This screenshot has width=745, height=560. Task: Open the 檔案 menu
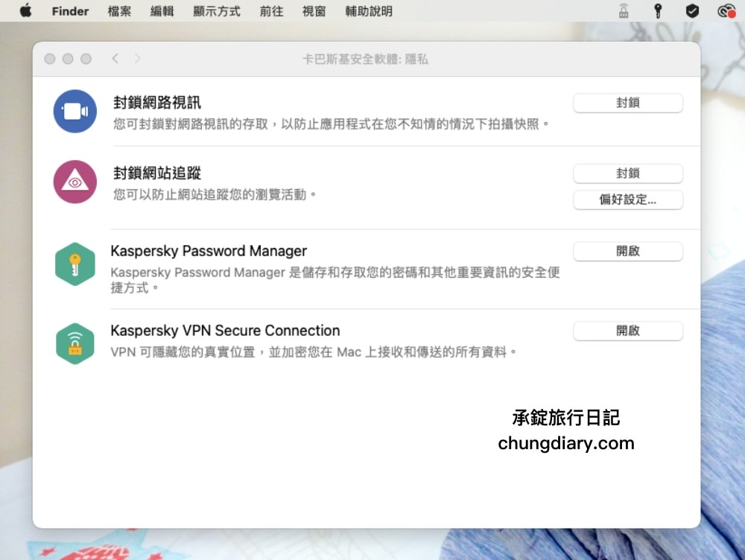coord(118,10)
